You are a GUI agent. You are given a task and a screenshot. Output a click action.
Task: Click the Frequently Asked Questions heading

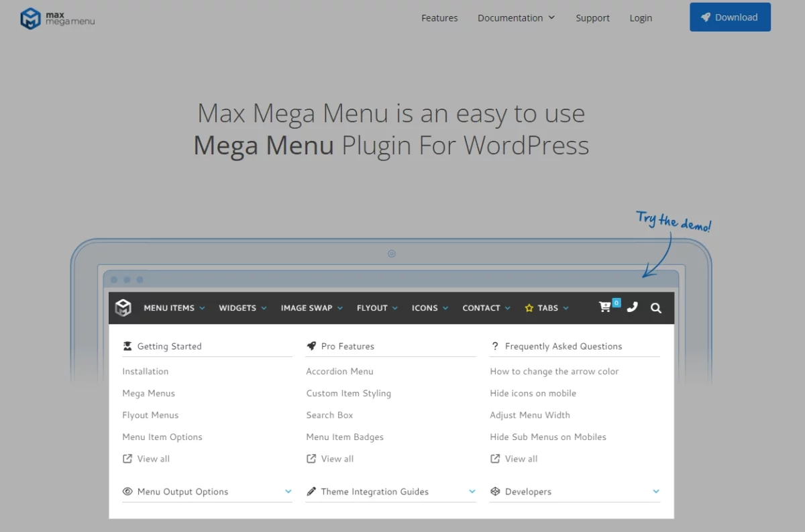563,346
